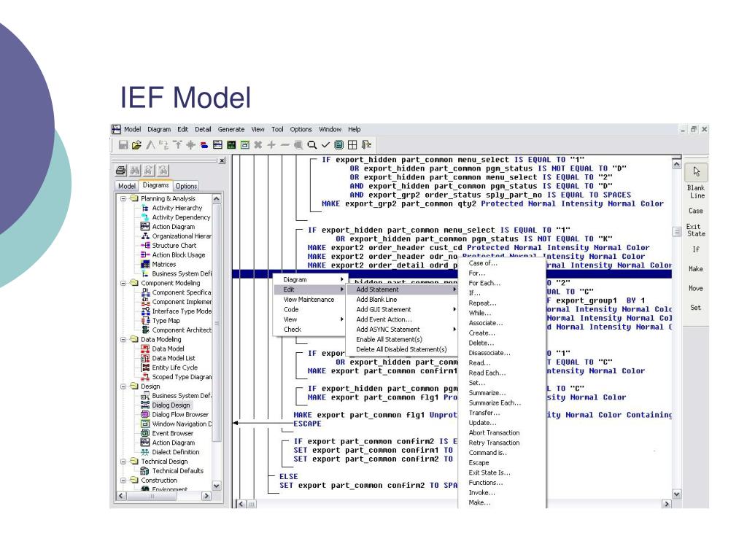Click the Structure Chart icon in the tree
The height and width of the screenshot is (560, 747).
pyautogui.click(x=145, y=246)
